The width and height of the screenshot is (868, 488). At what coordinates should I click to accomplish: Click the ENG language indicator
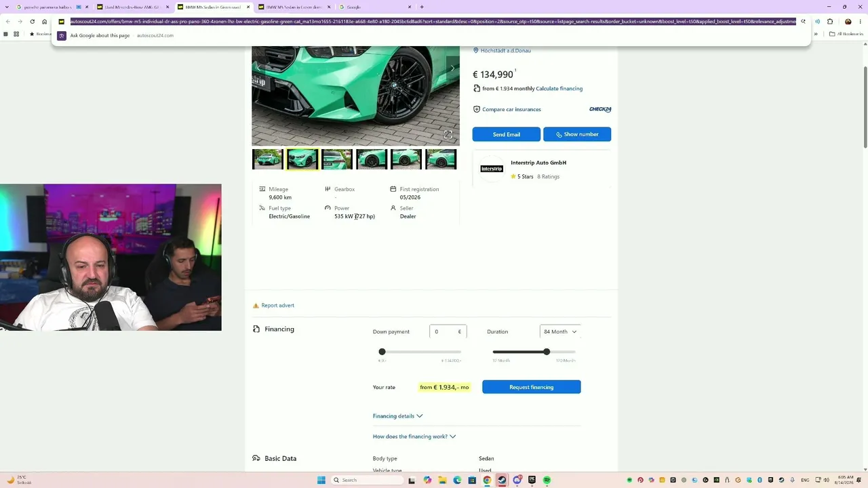coord(806,480)
